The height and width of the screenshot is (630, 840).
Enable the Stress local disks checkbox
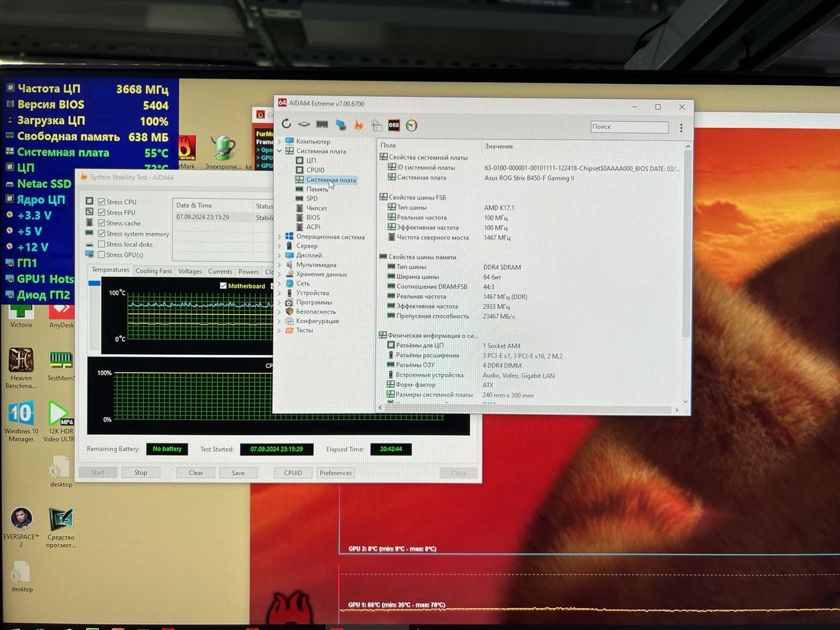coord(102,244)
